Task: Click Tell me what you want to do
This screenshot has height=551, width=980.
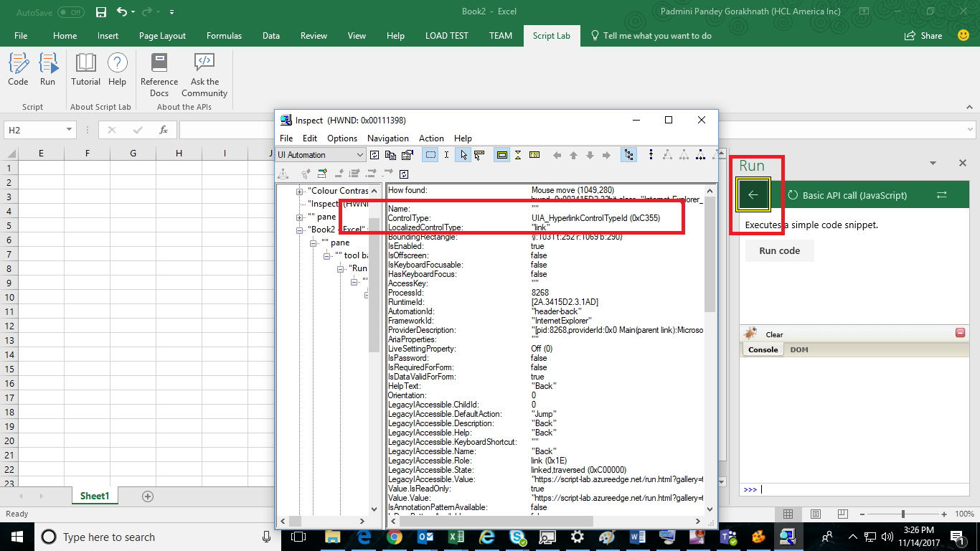Action: 651,35
